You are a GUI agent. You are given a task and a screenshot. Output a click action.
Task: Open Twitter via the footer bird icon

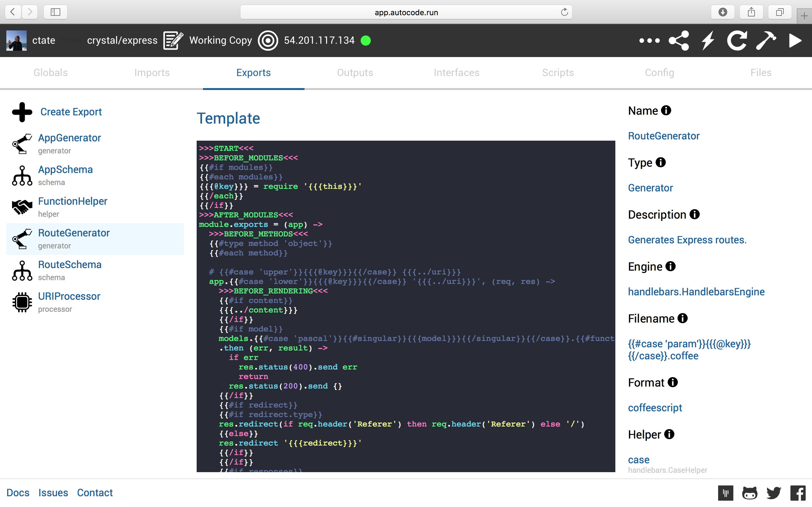point(773,492)
